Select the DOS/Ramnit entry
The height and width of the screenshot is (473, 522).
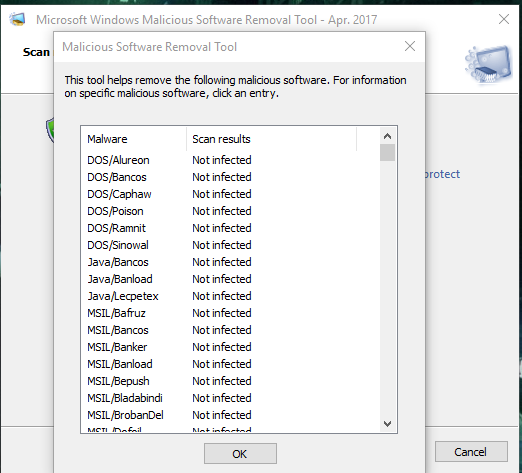(x=116, y=228)
